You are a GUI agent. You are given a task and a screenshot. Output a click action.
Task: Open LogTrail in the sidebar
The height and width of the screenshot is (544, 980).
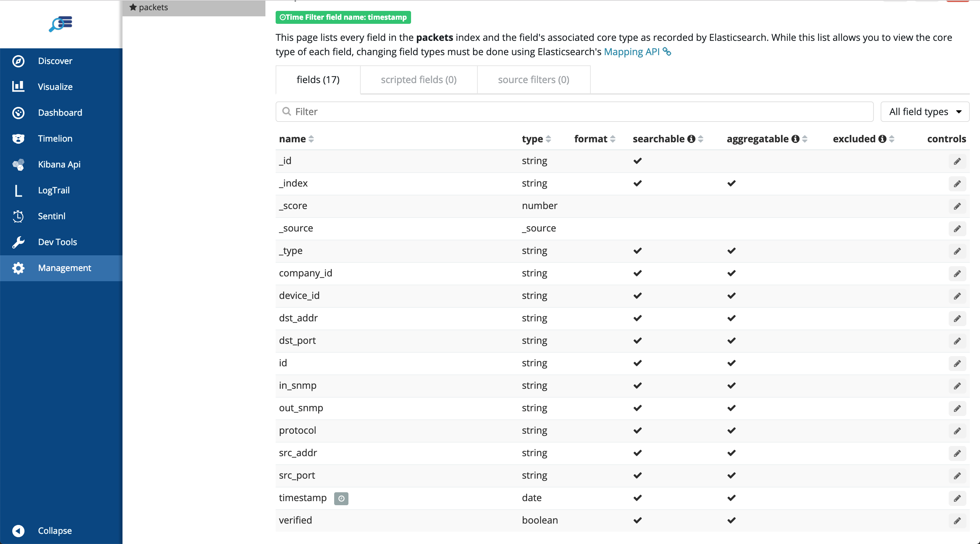[x=53, y=190]
